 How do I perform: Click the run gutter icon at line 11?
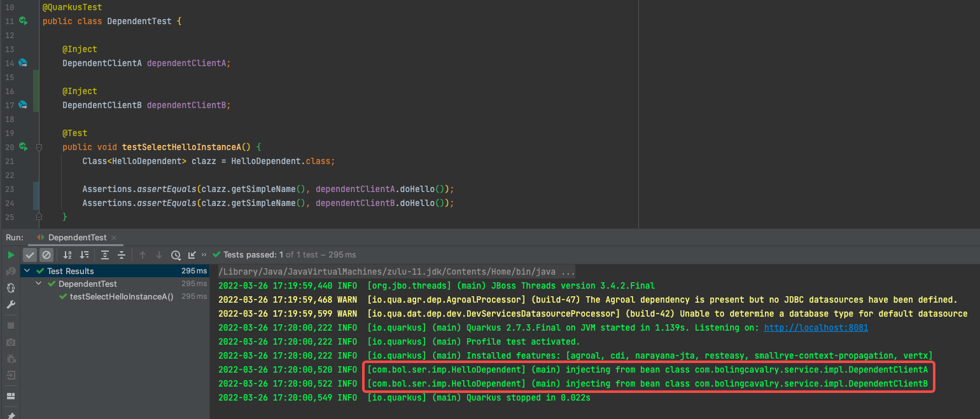click(x=23, y=21)
